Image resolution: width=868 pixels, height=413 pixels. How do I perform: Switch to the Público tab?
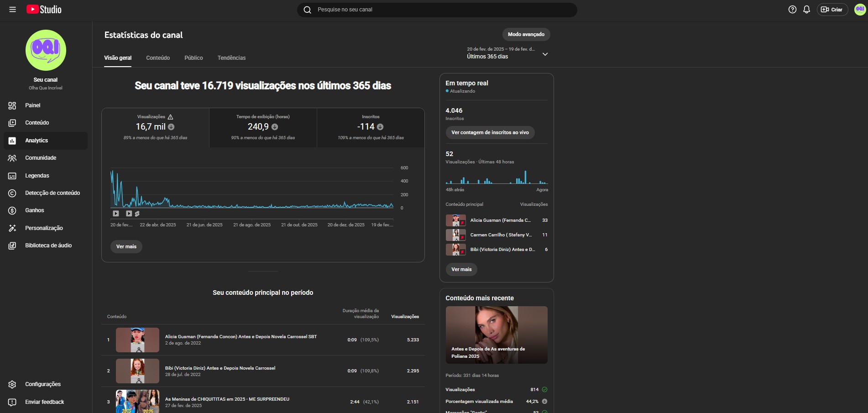click(x=193, y=58)
